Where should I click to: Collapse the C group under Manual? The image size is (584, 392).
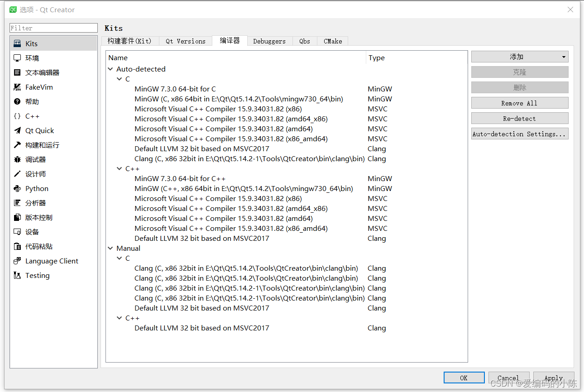tap(120, 258)
